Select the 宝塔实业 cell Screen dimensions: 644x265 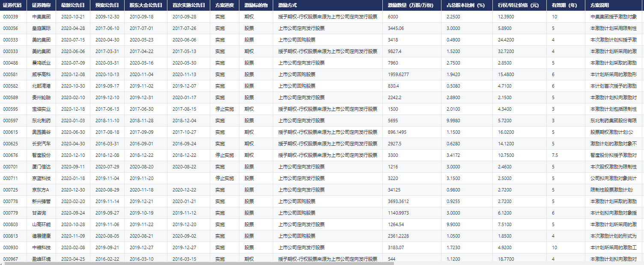pos(42,109)
